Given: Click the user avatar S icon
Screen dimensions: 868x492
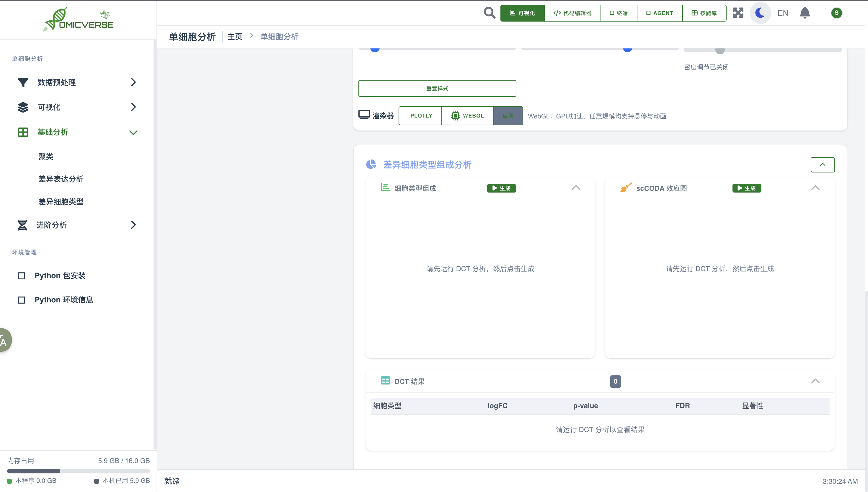Looking at the screenshot, I should point(836,13).
